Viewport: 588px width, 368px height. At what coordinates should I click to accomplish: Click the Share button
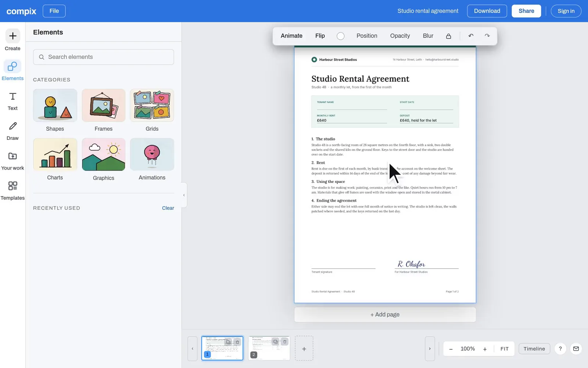[526, 11]
